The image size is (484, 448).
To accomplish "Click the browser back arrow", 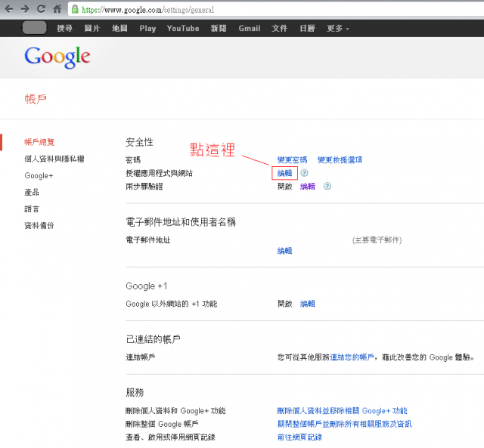I will [x=9, y=9].
